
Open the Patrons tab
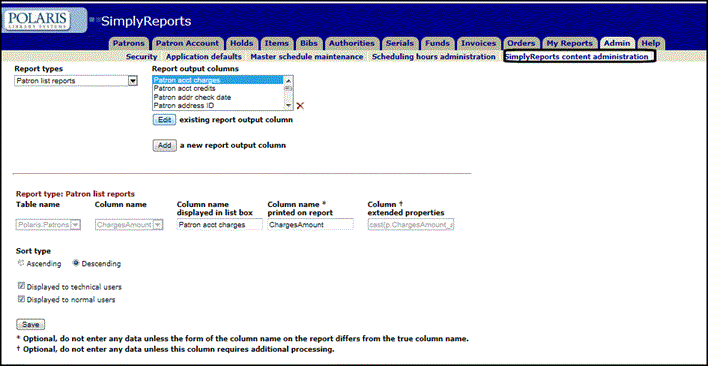128,43
